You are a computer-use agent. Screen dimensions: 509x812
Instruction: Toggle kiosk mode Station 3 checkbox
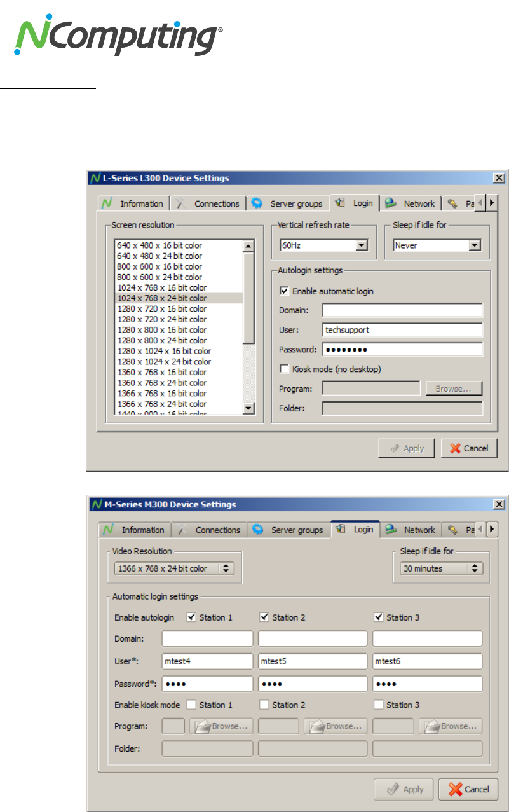(379, 705)
